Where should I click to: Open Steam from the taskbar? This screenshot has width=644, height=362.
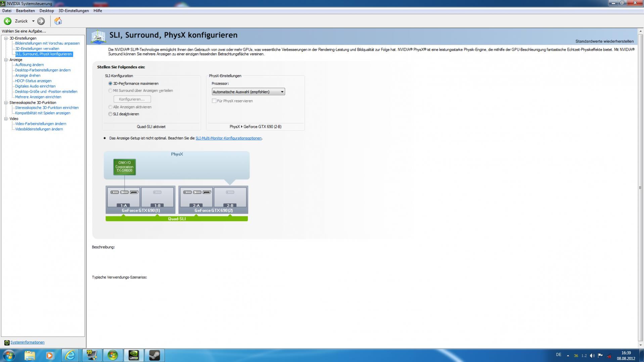click(x=154, y=355)
